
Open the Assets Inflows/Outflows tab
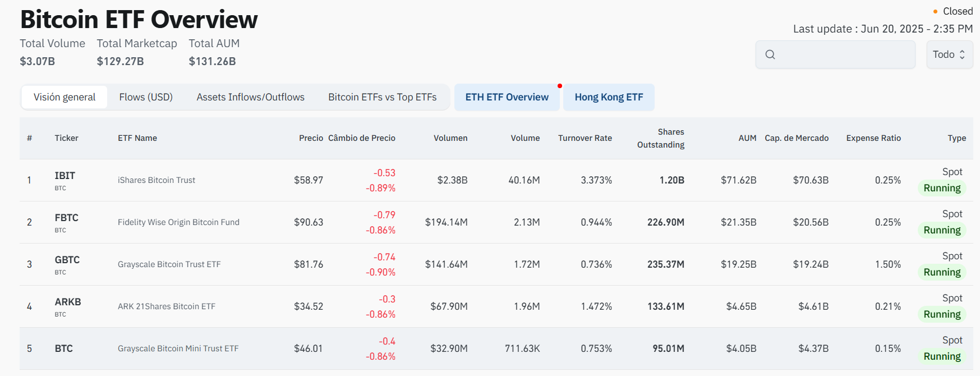point(250,97)
